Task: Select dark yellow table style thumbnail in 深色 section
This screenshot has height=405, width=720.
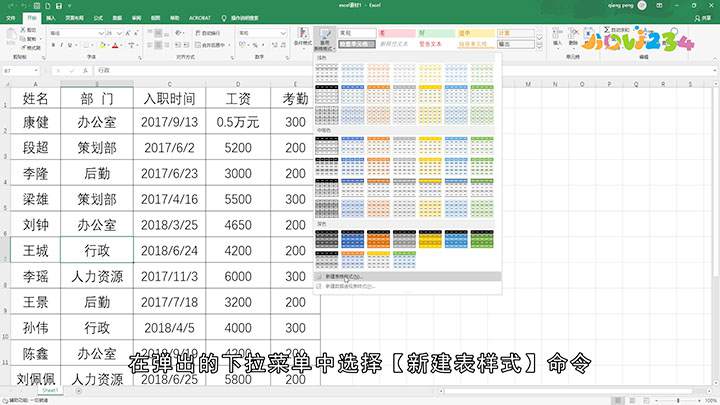Action: point(430,239)
